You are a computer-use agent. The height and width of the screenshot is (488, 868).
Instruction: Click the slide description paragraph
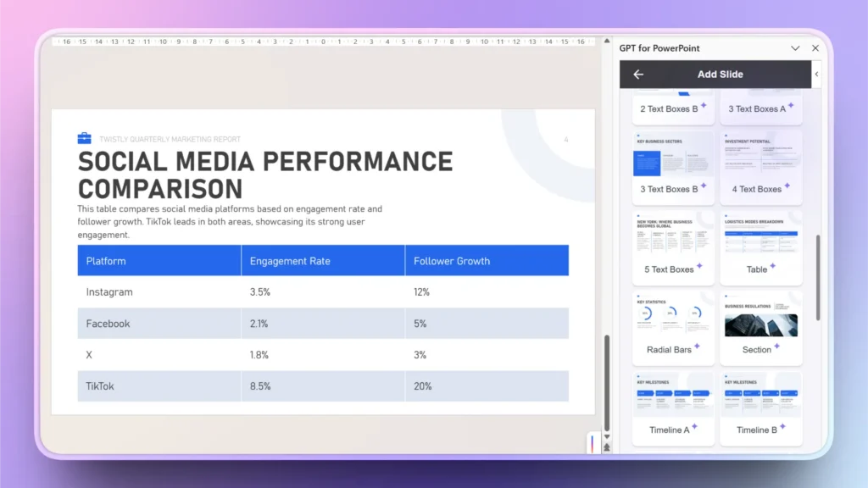pos(230,222)
